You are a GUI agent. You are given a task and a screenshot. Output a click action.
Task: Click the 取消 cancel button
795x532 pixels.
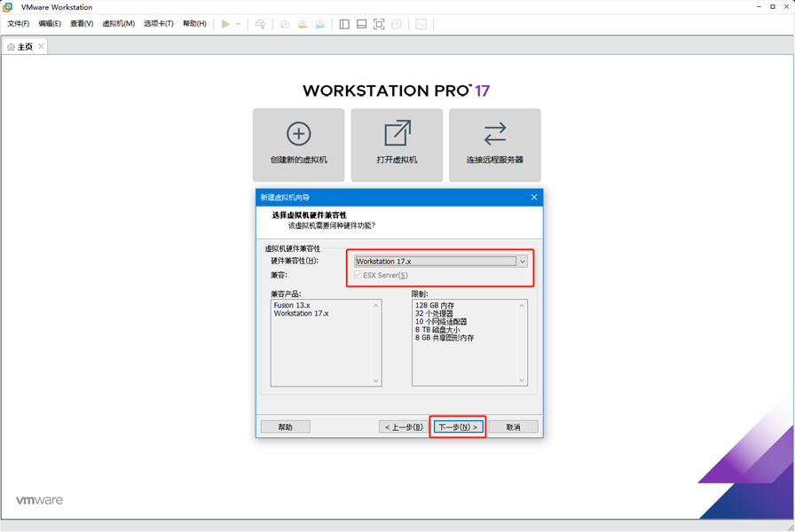pos(513,426)
